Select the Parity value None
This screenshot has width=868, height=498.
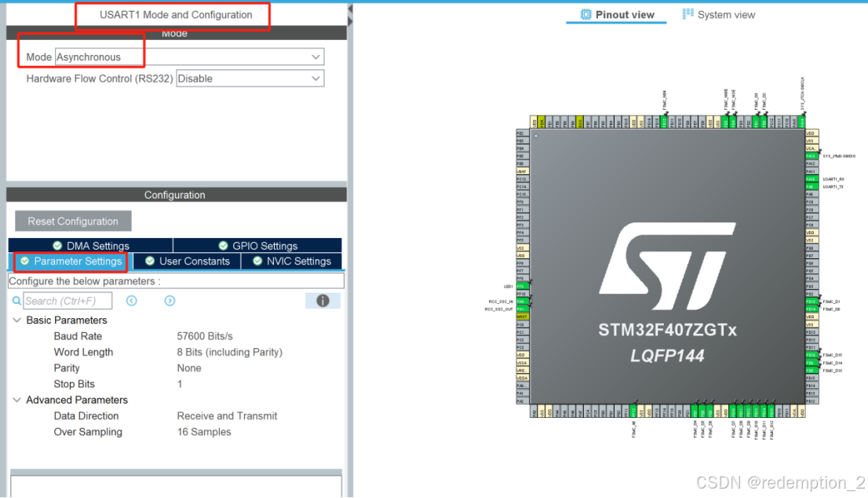189,368
